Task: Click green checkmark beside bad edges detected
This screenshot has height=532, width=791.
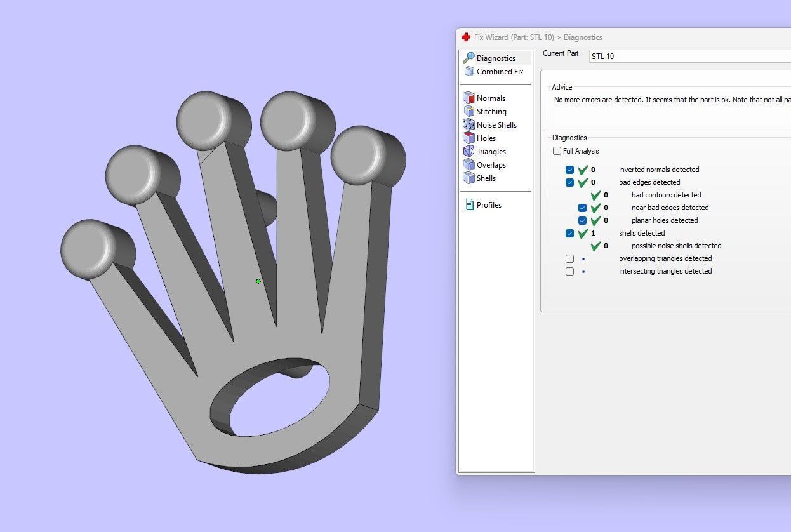Action: (x=583, y=182)
